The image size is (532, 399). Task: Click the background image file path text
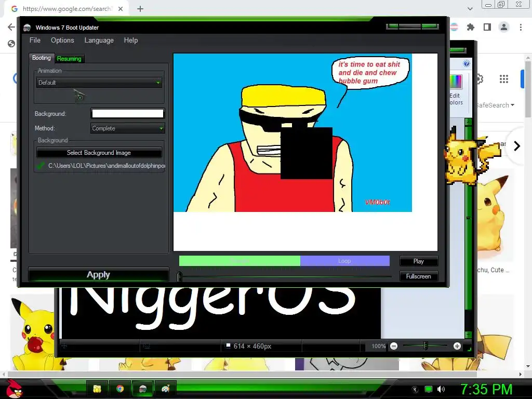tap(107, 166)
